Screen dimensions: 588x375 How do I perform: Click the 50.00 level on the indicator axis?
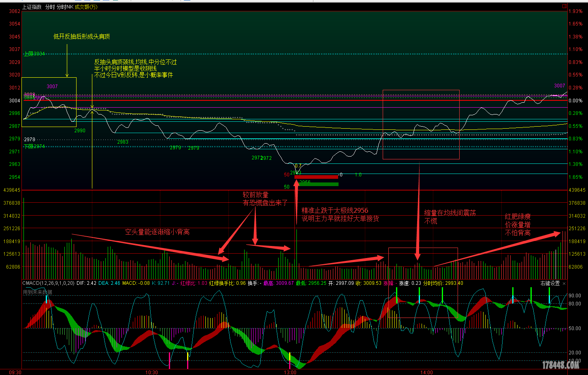(575, 328)
